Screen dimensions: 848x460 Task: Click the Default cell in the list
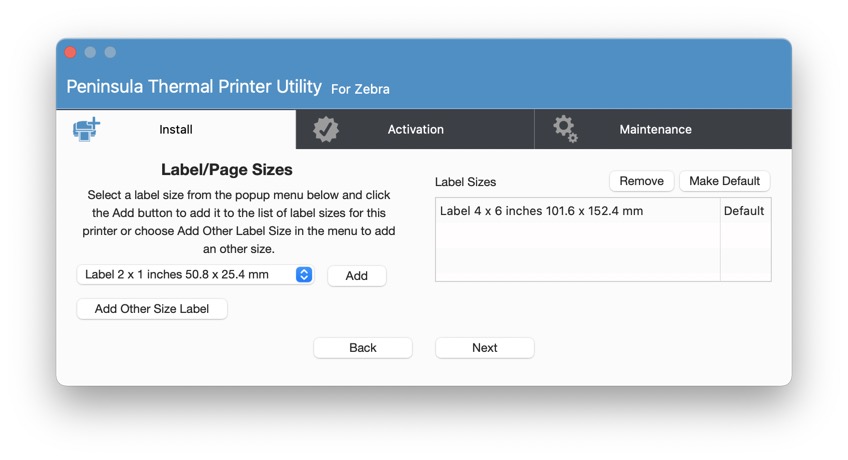(x=744, y=211)
